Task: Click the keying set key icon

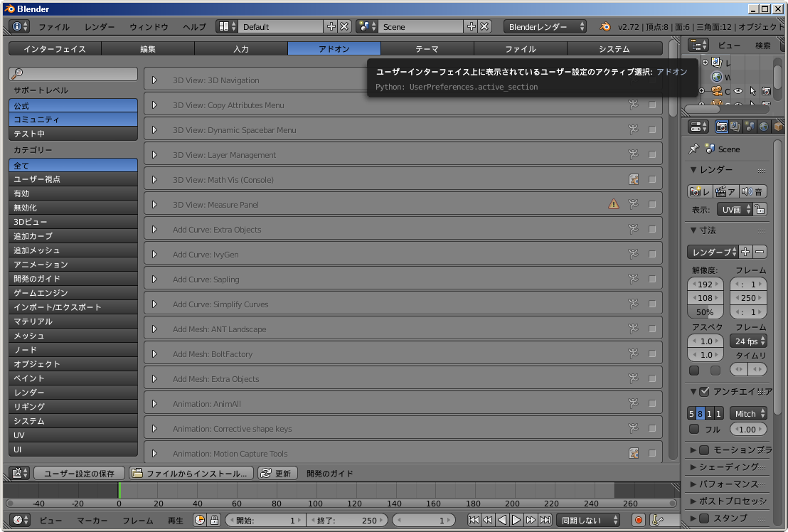Action: click(657, 520)
